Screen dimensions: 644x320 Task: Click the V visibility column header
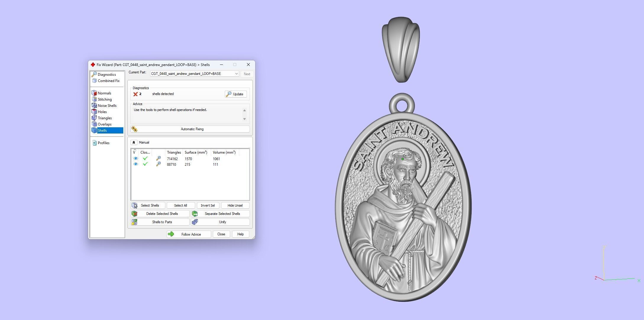point(135,152)
